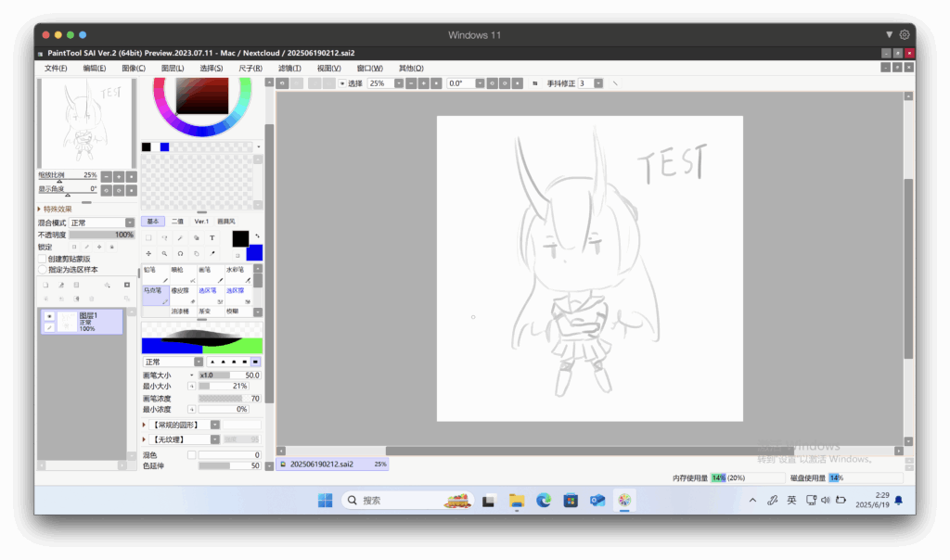The image size is (950, 560).
Task: Enable the 创建剪贴蒙版 checkbox
Action: click(x=42, y=259)
